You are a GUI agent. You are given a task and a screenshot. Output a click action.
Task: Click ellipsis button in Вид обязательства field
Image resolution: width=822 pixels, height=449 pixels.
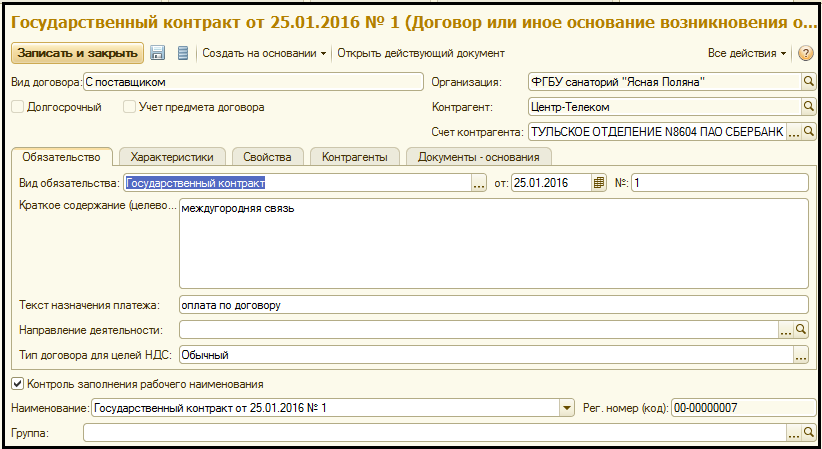point(479,183)
